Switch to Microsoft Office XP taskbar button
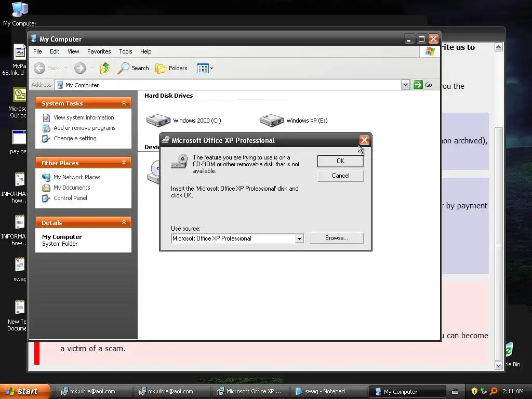 (250, 391)
